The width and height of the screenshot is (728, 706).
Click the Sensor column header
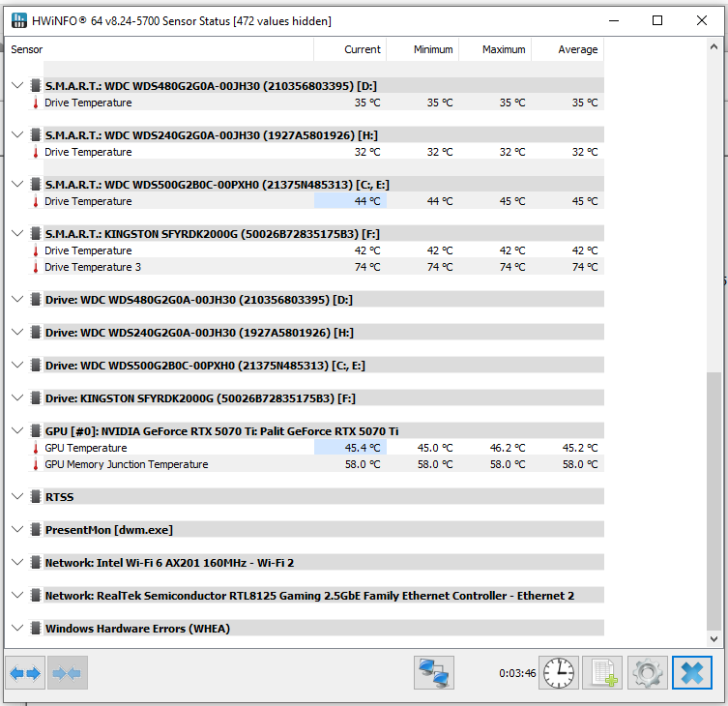tap(160, 49)
